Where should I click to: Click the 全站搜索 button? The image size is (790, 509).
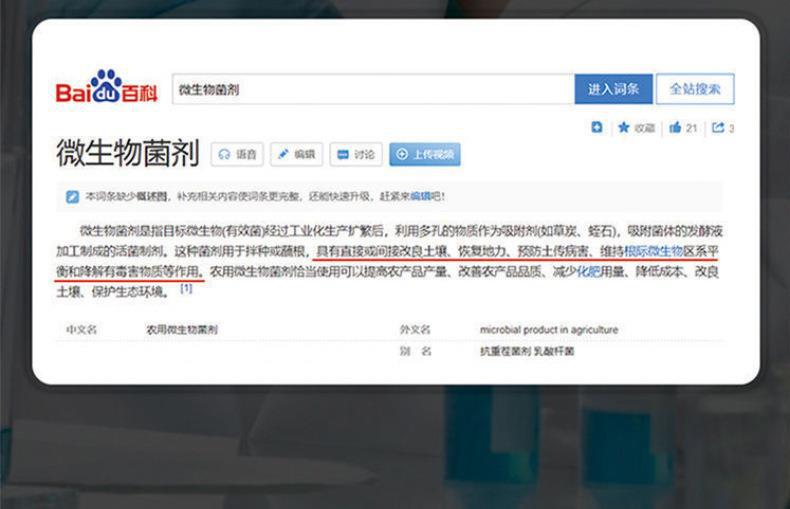[695, 89]
